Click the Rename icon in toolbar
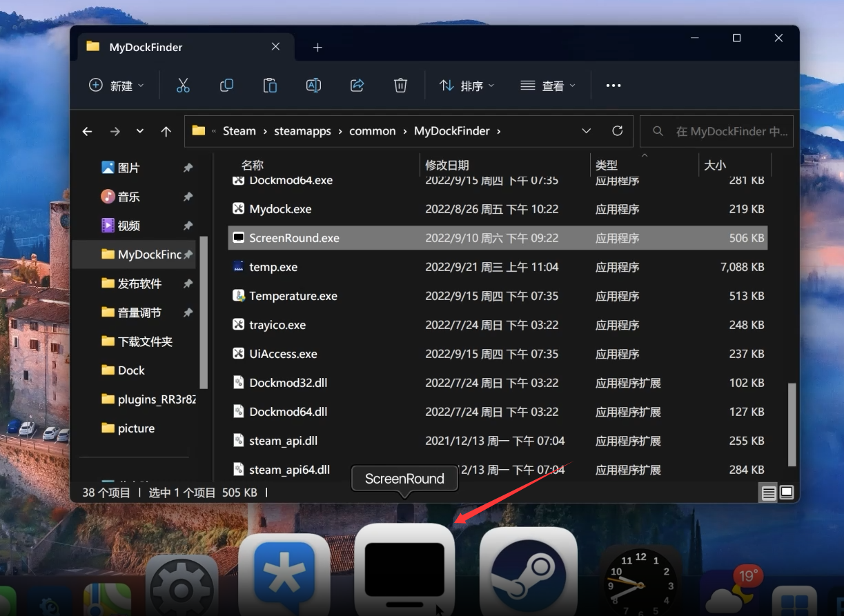The width and height of the screenshot is (844, 616). (313, 86)
